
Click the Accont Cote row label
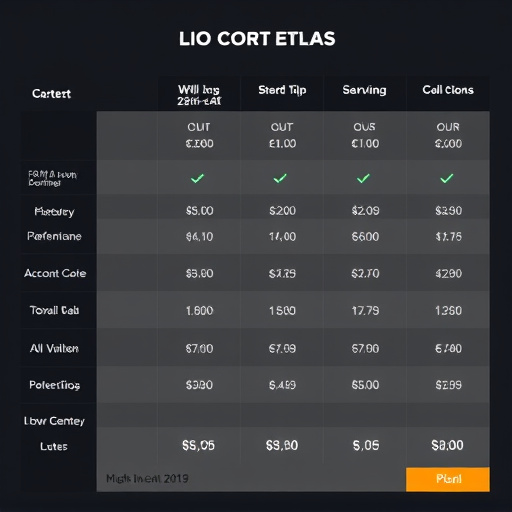(55, 273)
